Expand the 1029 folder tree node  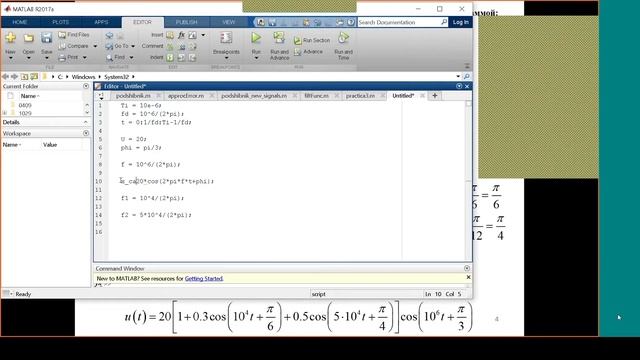(x=5, y=113)
